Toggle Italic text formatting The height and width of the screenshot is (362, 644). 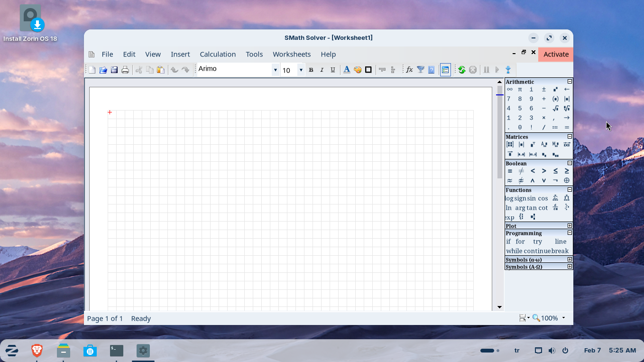[322, 70]
